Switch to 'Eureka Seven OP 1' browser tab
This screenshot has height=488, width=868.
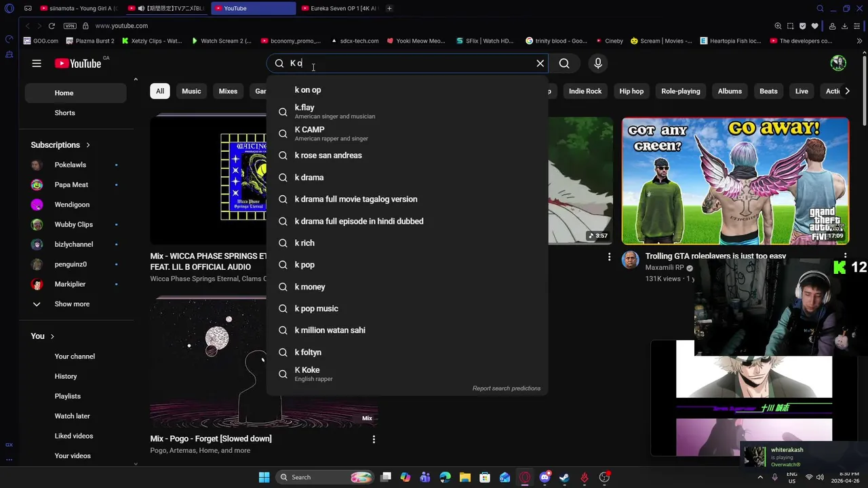(x=339, y=8)
